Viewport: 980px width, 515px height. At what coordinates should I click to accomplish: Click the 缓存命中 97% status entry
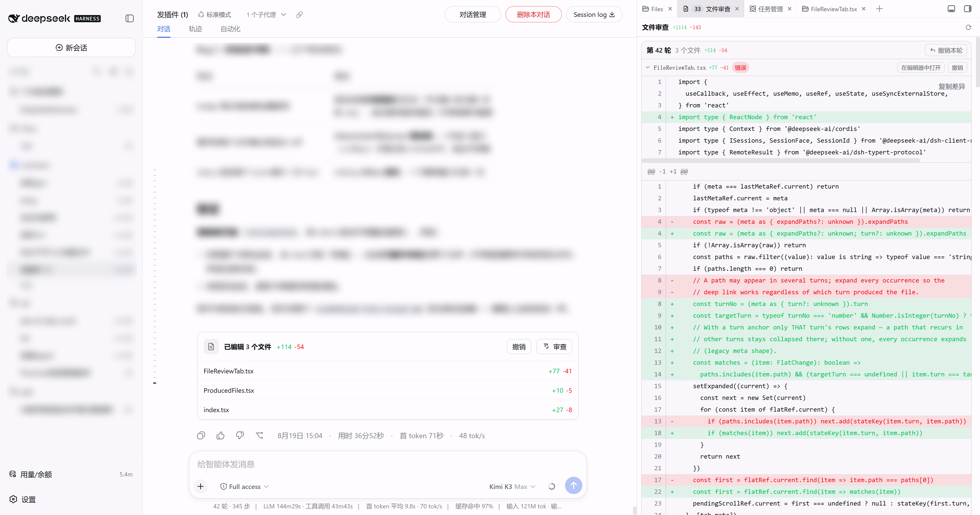[x=474, y=506]
